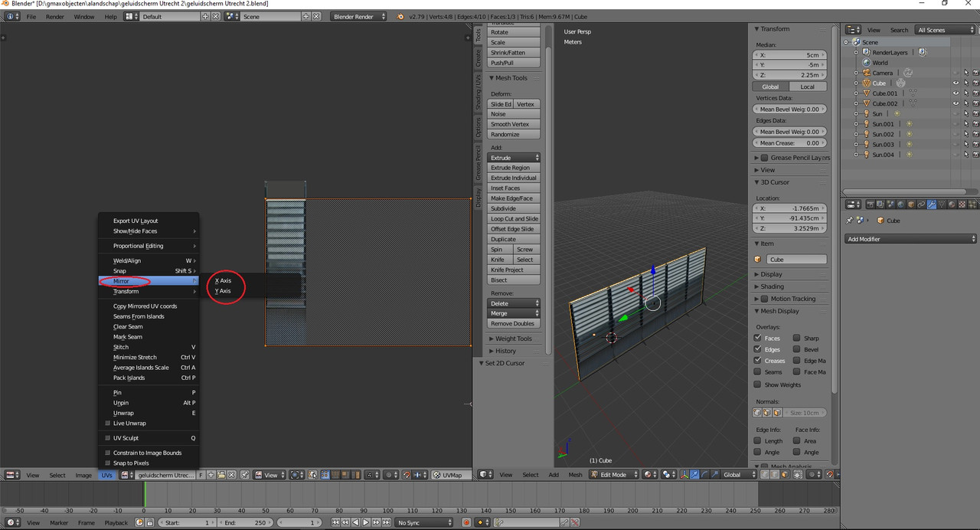Click the record button in timeline header
The image size is (980, 530).
(x=466, y=522)
